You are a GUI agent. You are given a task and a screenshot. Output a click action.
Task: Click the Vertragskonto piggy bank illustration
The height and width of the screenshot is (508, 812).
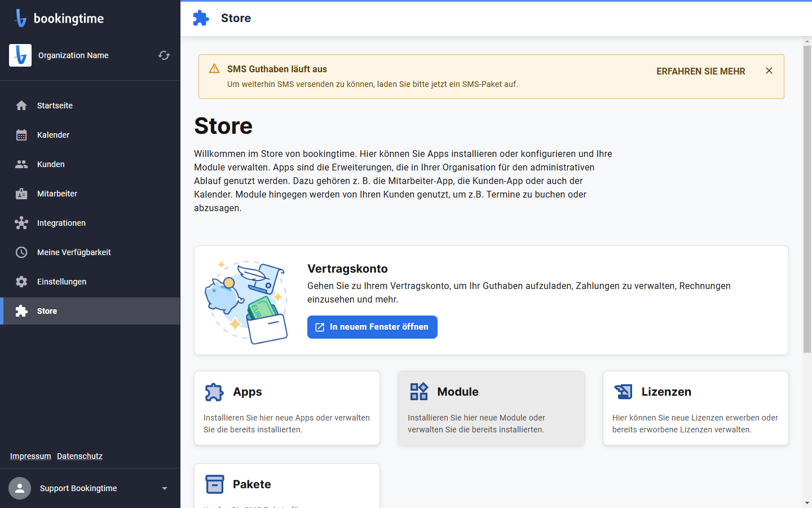[x=246, y=301]
